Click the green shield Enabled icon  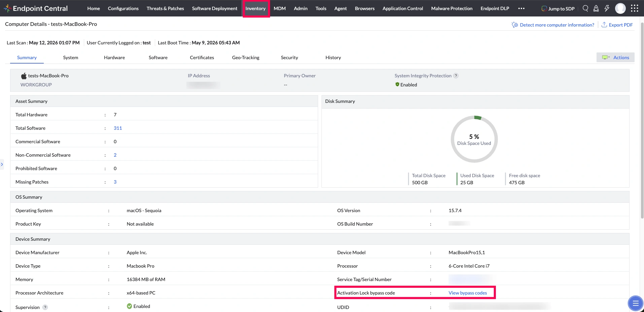pos(397,84)
